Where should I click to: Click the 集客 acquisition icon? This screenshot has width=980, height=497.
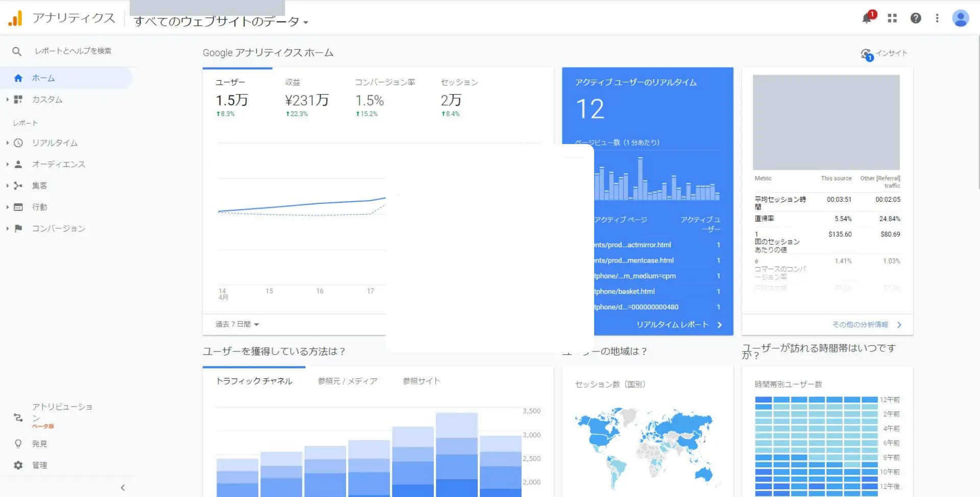point(18,186)
